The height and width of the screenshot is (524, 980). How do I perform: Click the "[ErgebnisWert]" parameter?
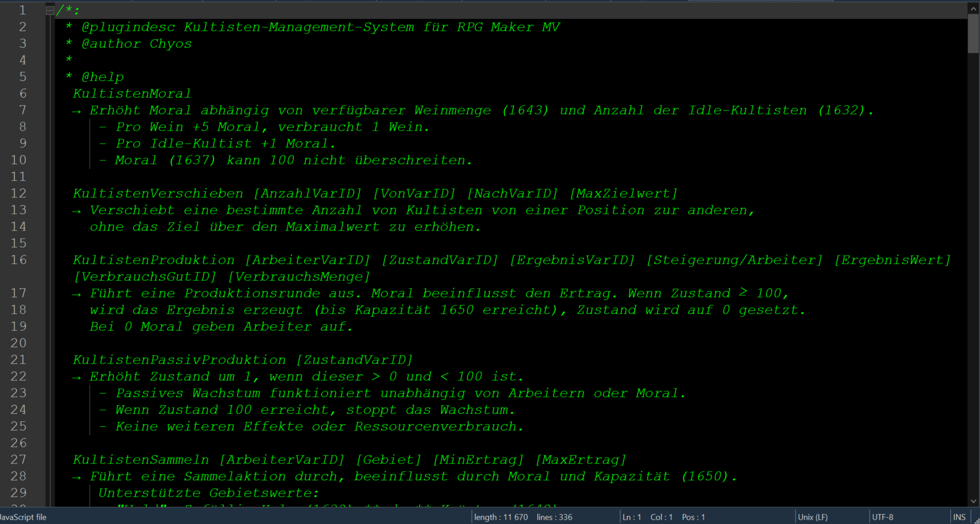pyautogui.click(x=893, y=260)
